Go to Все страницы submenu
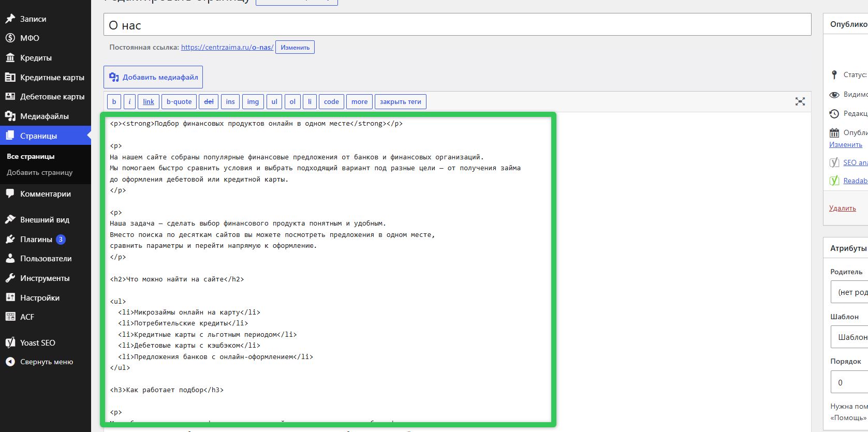Image resolution: width=868 pixels, height=432 pixels. point(31,156)
